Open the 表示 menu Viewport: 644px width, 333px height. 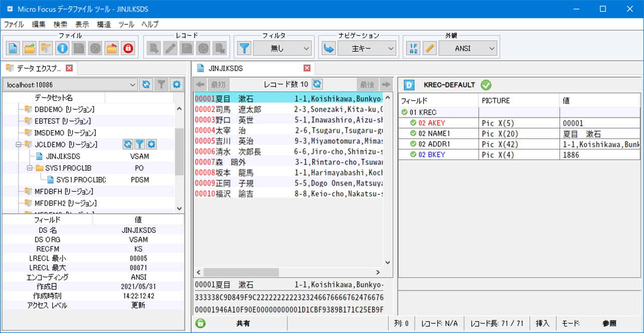(x=82, y=24)
